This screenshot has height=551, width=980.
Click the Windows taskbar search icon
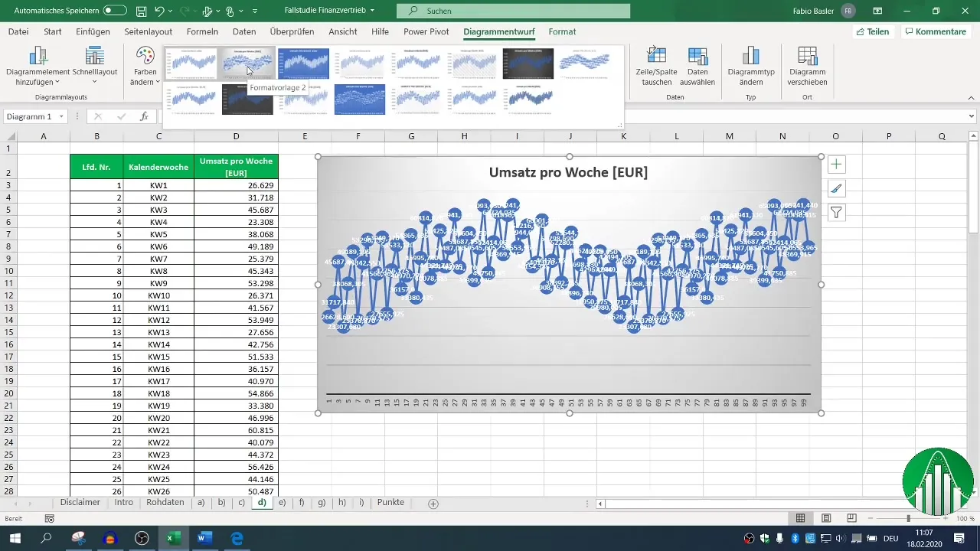coord(47,538)
